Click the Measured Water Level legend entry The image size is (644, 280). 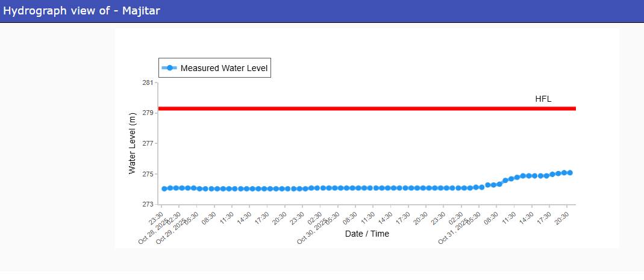pos(215,68)
